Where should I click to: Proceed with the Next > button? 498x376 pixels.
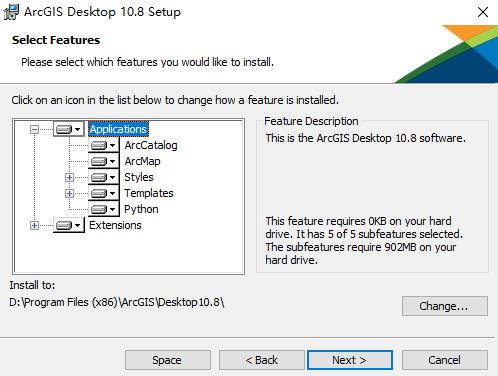[350, 360]
